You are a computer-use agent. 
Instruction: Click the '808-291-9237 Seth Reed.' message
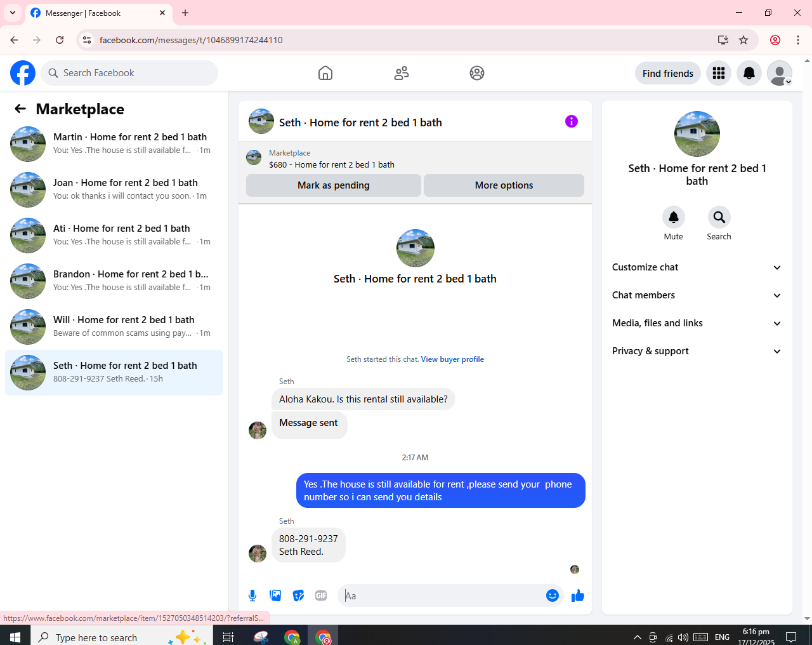point(308,545)
